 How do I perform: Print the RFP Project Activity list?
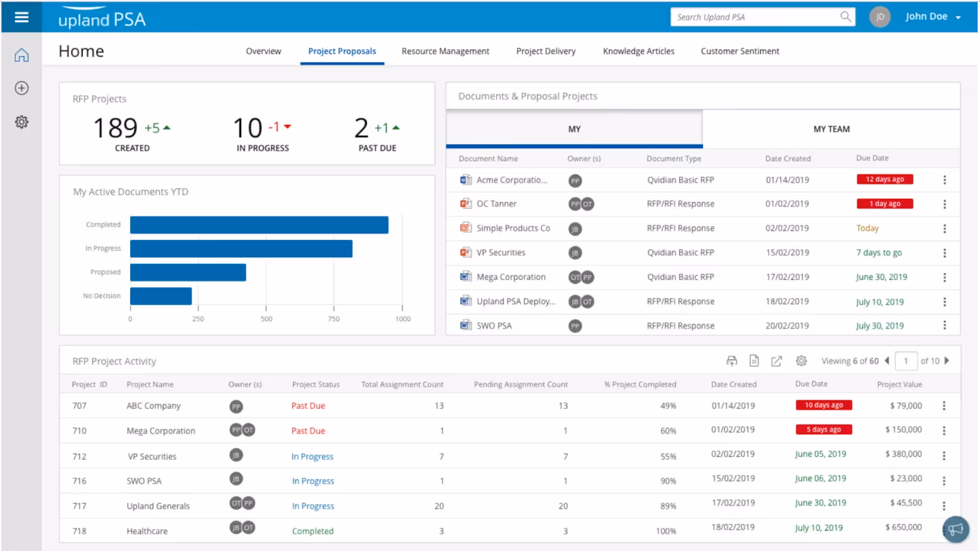(731, 361)
